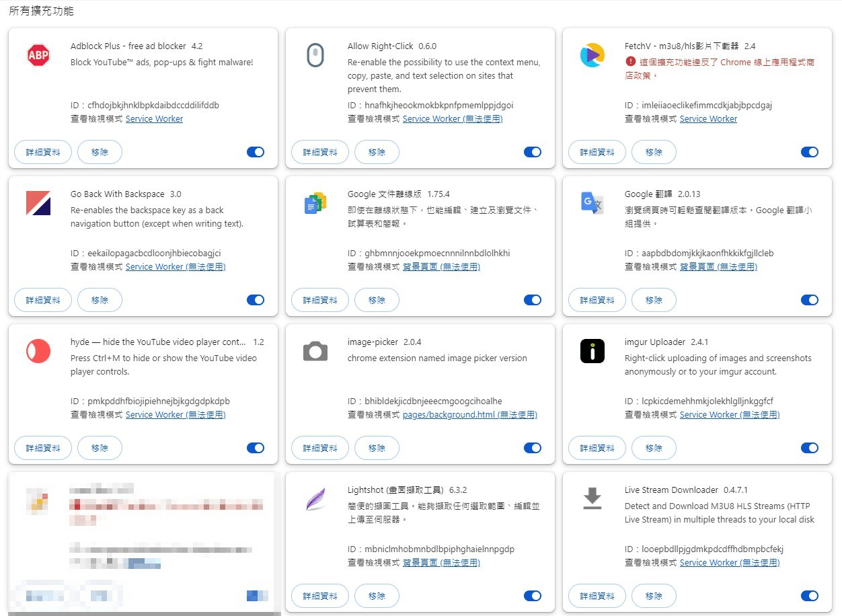Click the Google 翻譯 translate icon
842x616 pixels.
click(x=592, y=203)
